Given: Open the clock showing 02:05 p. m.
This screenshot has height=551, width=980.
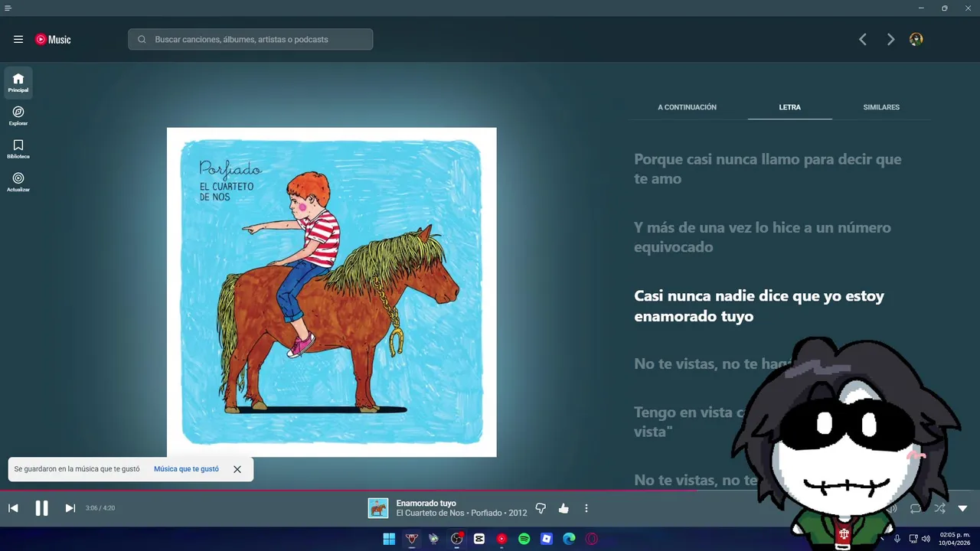Looking at the screenshot, I should [955, 539].
